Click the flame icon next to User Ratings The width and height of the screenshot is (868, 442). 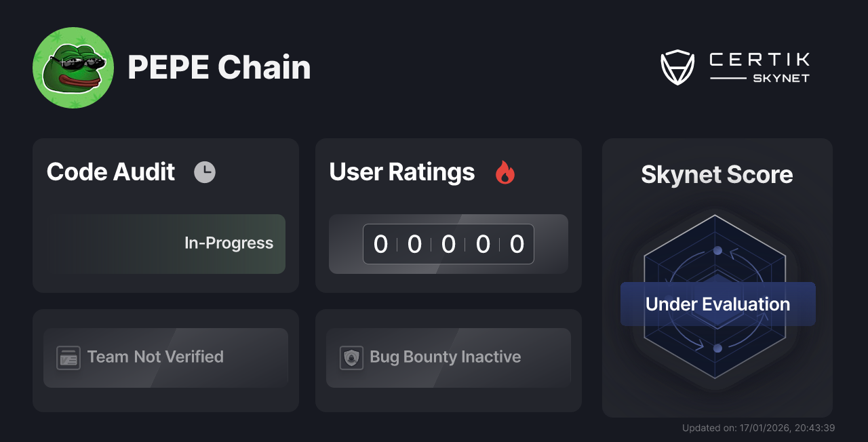[x=504, y=173]
